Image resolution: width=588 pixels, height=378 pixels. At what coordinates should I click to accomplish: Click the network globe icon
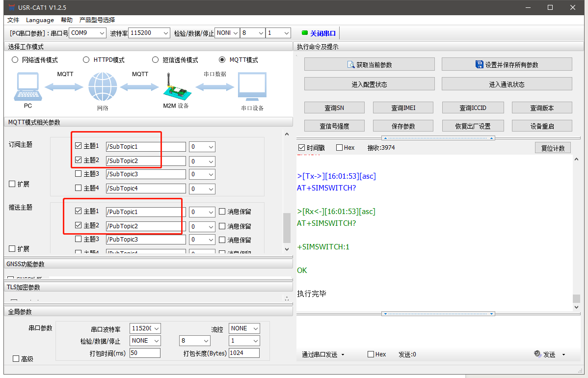(103, 87)
